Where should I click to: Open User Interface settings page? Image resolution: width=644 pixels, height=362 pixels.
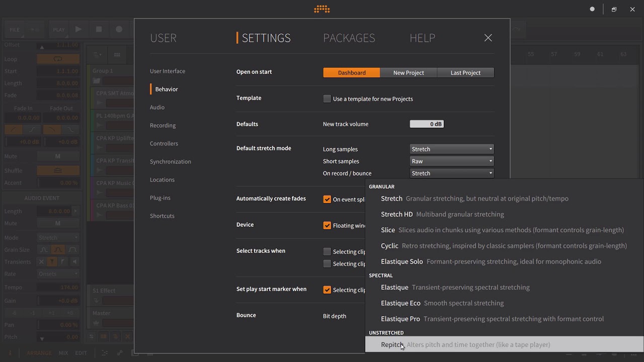[168, 71]
